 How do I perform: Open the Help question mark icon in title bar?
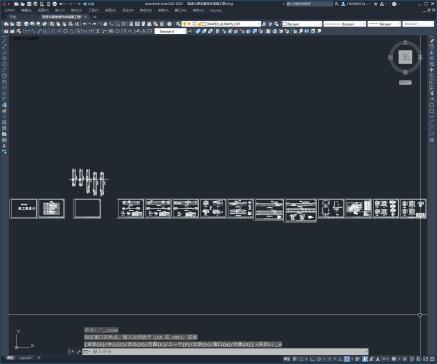click(394, 4)
